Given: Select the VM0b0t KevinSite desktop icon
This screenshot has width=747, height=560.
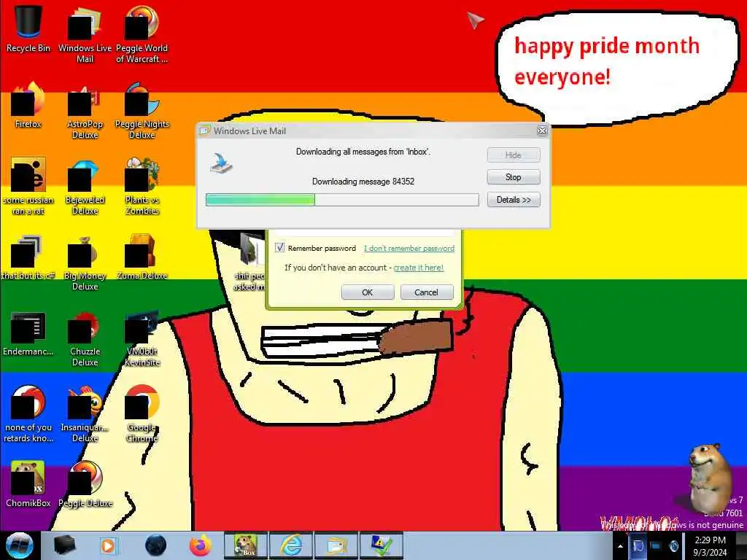Looking at the screenshot, I should point(142,338).
